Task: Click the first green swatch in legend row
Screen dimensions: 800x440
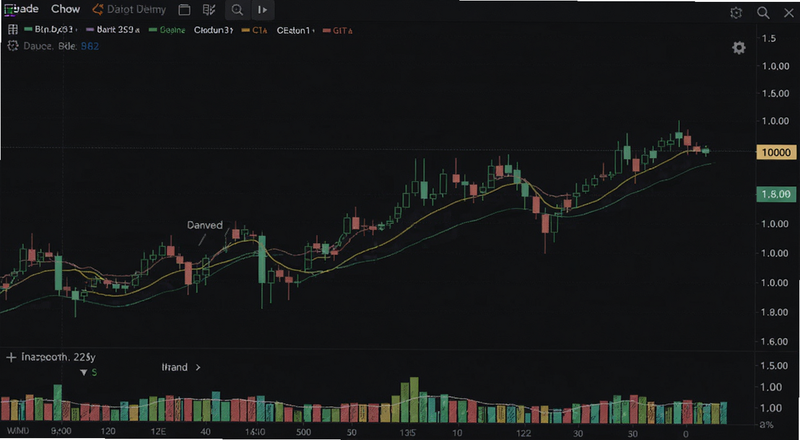Action: 28,30
